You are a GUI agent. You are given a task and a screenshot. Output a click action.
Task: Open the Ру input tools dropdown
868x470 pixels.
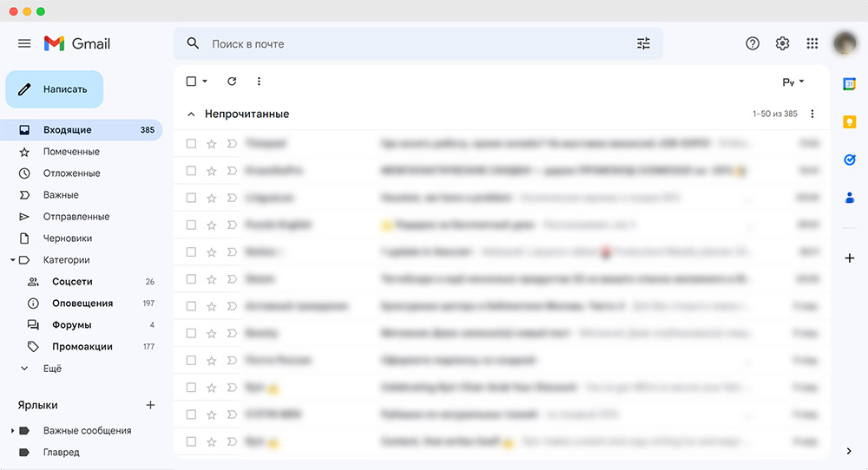[792, 82]
